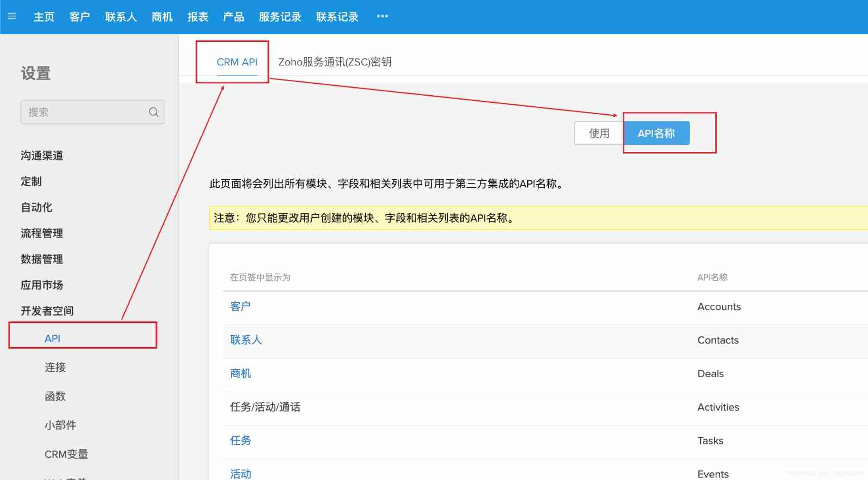
Task: Switch to Zoho服务通讯(ZSC)密钥 tab
Action: (335, 62)
